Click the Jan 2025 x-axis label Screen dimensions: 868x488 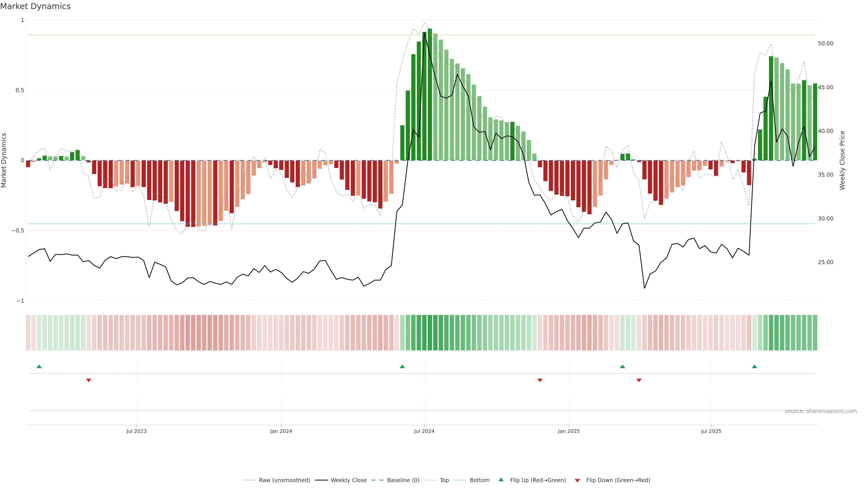point(569,431)
